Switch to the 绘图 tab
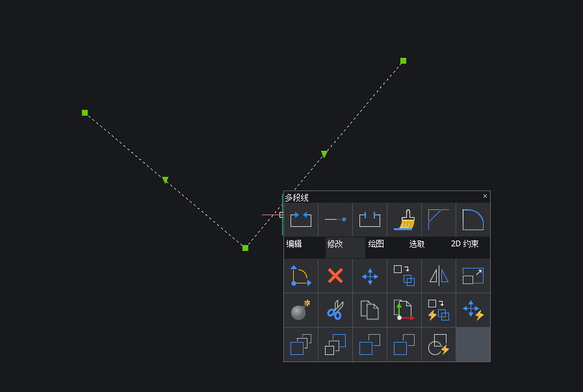The height and width of the screenshot is (392, 583). tap(376, 244)
